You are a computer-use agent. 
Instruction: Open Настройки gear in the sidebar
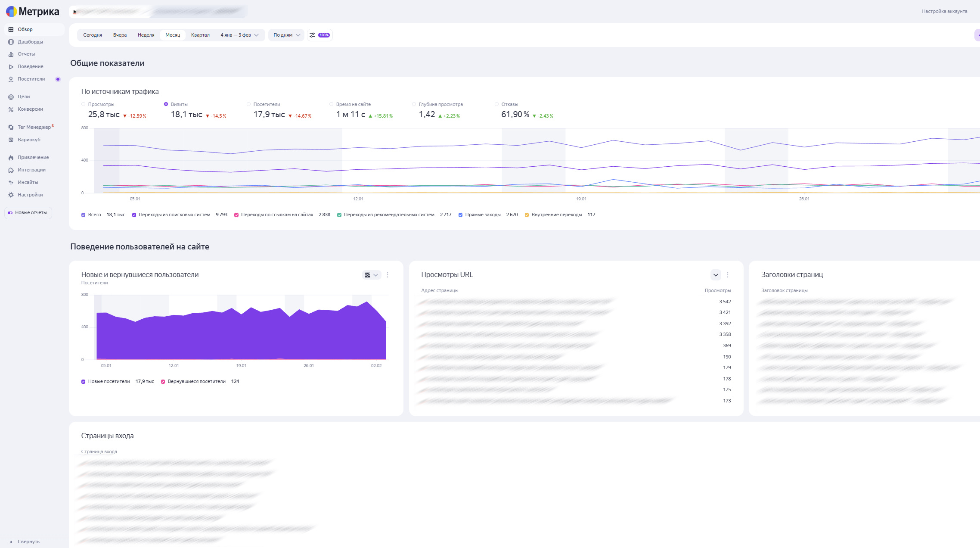pos(11,195)
